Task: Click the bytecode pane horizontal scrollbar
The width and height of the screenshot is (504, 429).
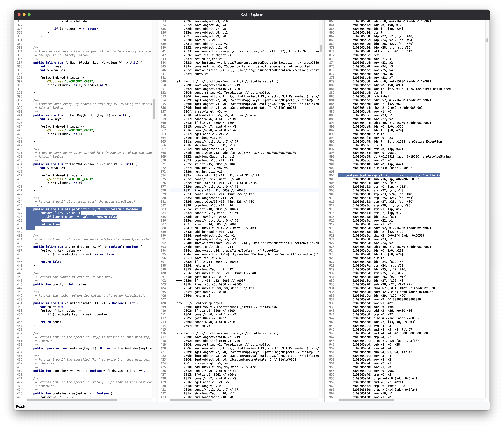Action: point(191,400)
